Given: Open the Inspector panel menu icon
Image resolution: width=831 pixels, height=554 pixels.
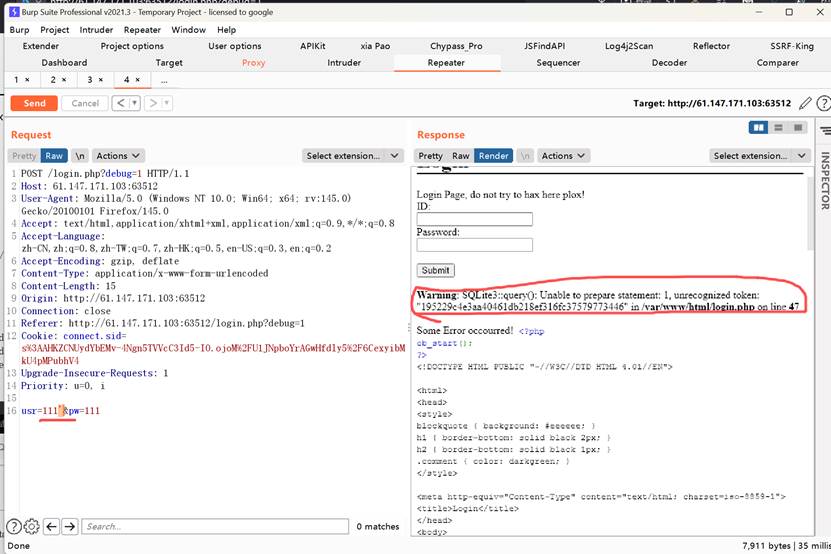Looking at the screenshot, I should 825,130.
